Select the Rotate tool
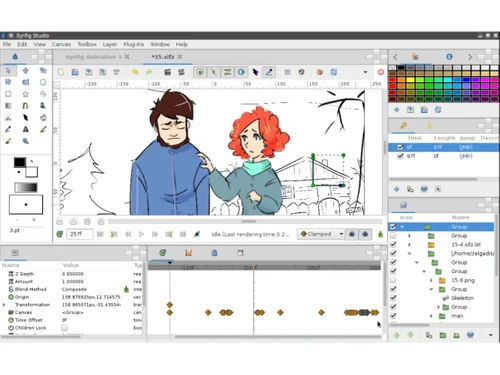This screenshot has width=500, height=375. [x=8, y=82]
